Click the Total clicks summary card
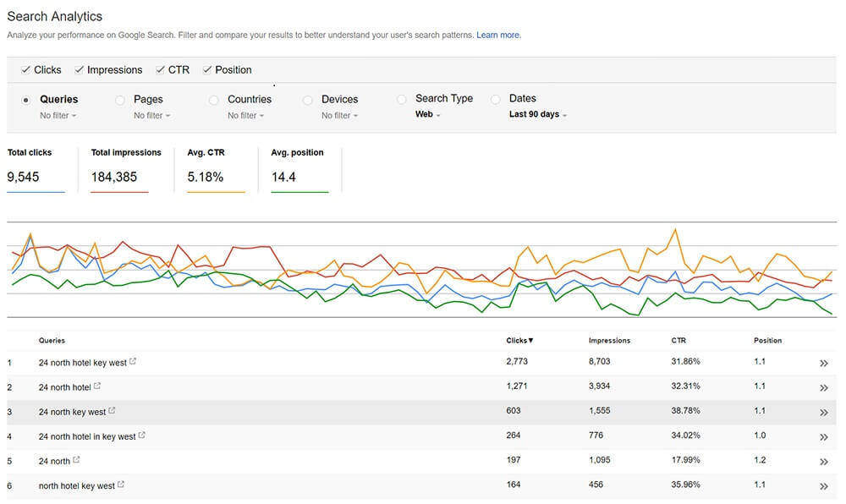Viewport: 846px width, 504px height. point(36,169)
